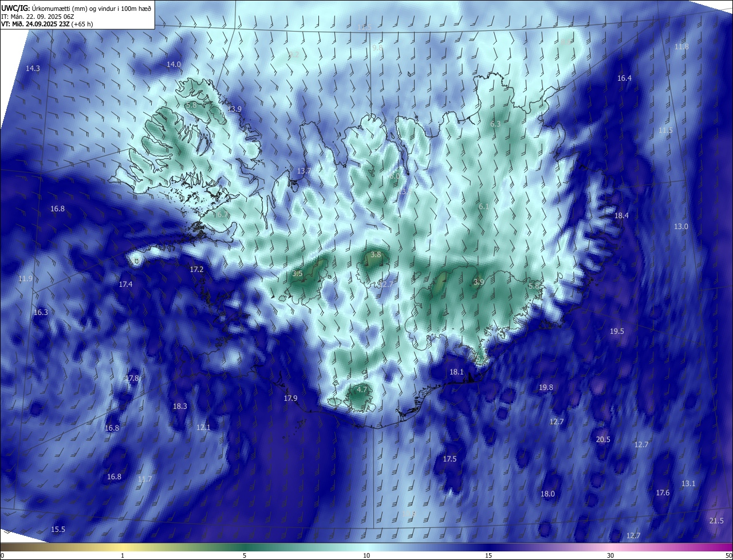Click the VT valid time 24.09.2025 23Z
Screen dimensions: 733x560
pos(47,24)
